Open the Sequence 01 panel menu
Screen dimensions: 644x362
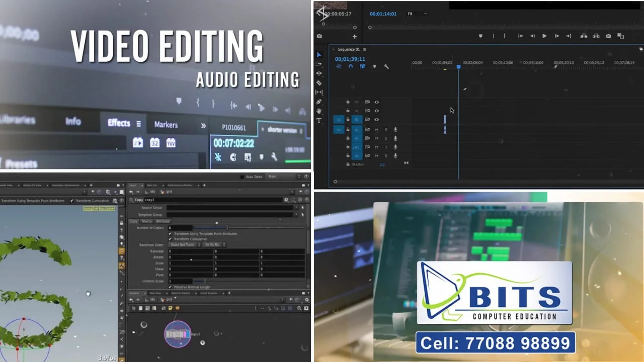point(365,49)
